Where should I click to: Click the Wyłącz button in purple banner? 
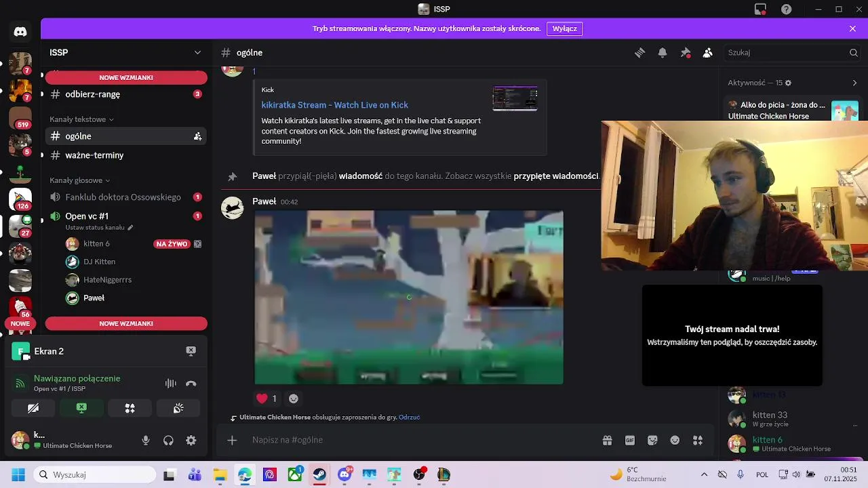[x=565, y=28]
